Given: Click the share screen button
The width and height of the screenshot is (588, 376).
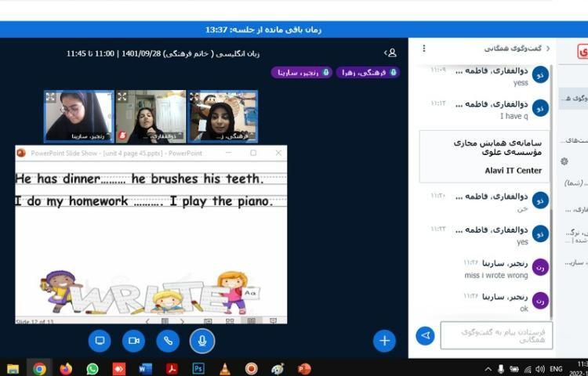Looking at the screenshot, I should click(x=100, y=340).
